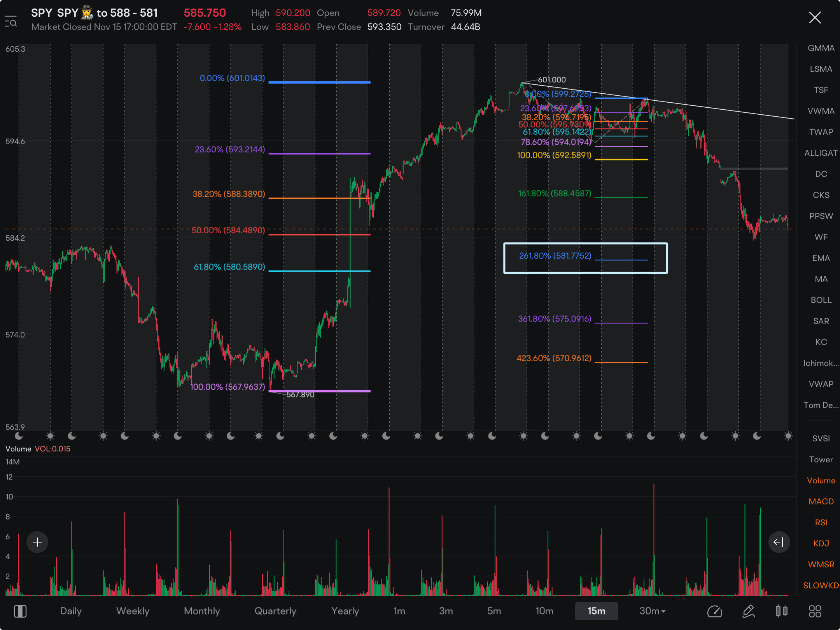This screenshot has height=630, width=840.
Task: Expand the 30m interval dropdown
Action: coord(653,611)
